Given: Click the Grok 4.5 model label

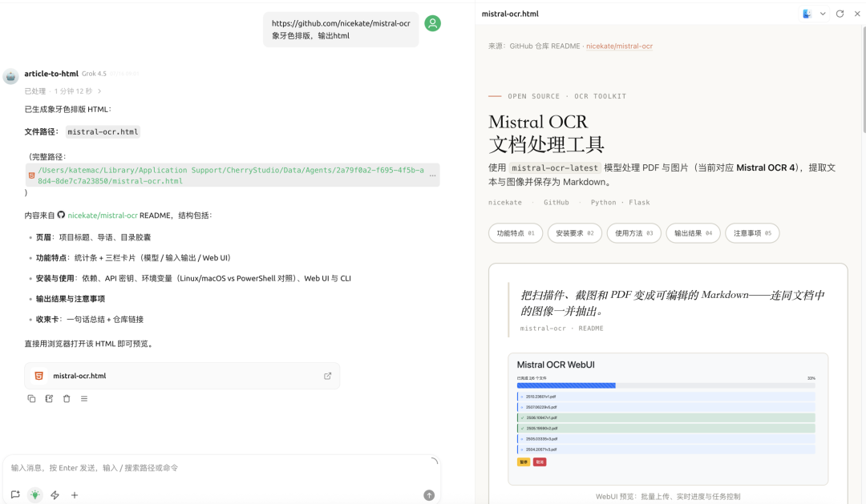Looking at the screenshot, I should point(94,74).
